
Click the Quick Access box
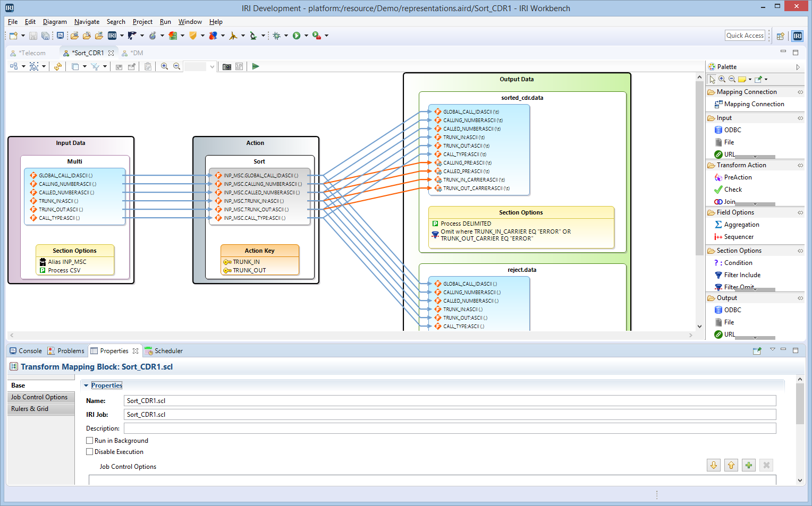point(745,36)
